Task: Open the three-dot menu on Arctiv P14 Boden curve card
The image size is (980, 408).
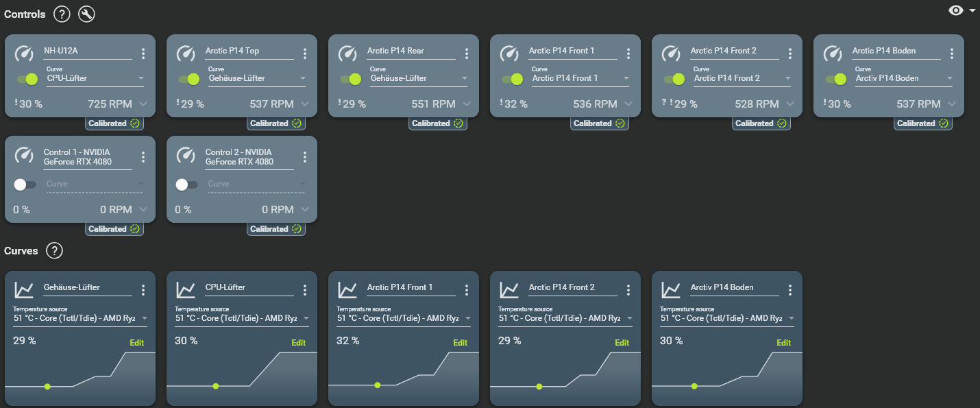Action: tap(790, 290)
